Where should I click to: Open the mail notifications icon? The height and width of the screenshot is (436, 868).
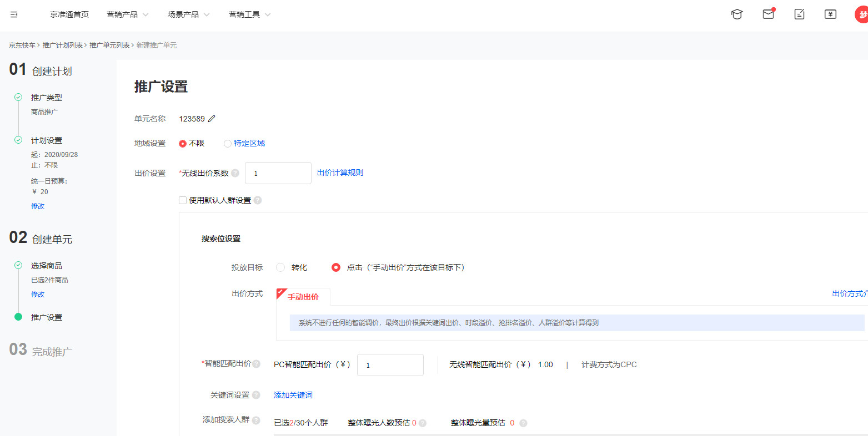coord(768,14)
